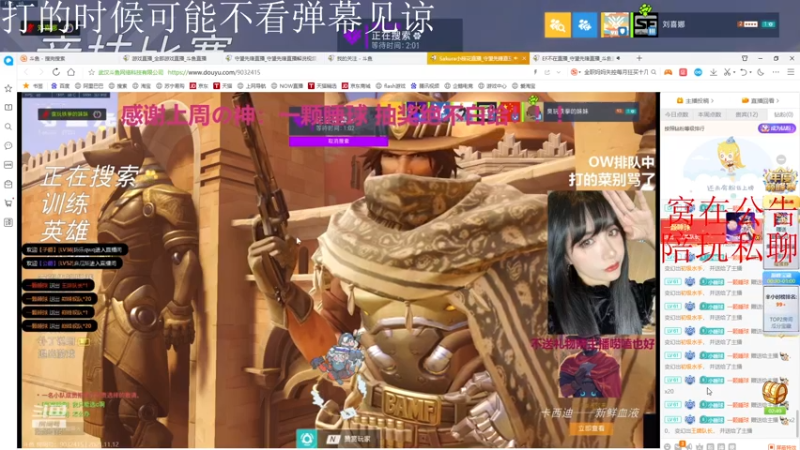800x450 pixels.
Task: Click the browser search input box
Action: [616, 72]
